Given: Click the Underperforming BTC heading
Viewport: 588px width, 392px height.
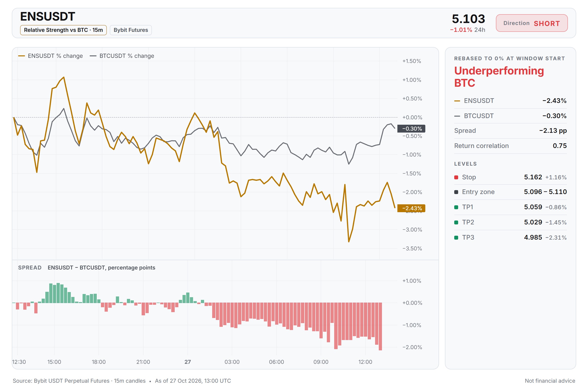Looking at the screenshot, I should point(499,76).
